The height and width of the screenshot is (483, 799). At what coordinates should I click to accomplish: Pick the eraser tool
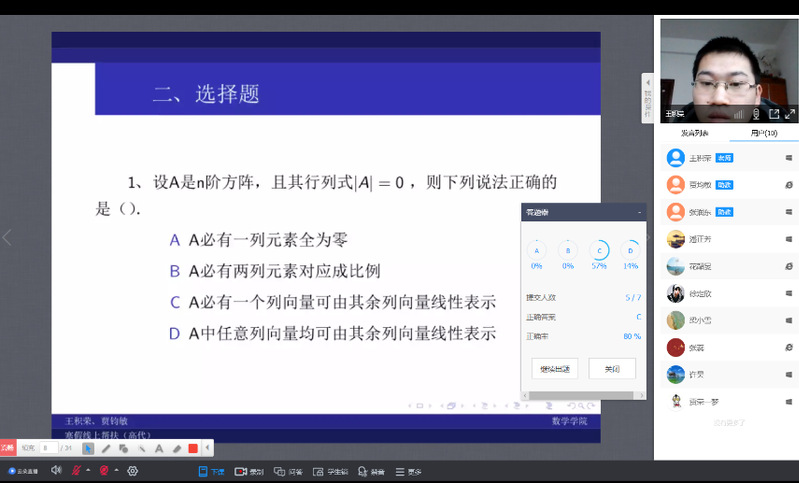click(x=176, y=448)
